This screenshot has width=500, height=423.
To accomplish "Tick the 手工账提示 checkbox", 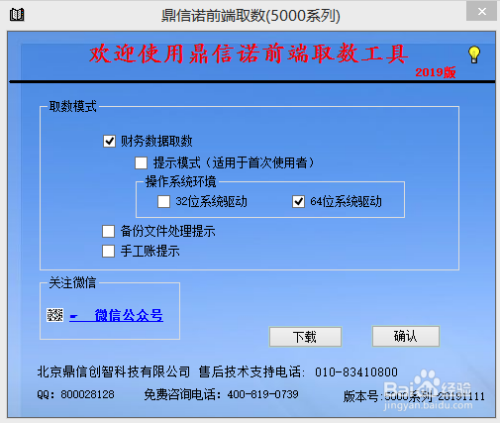I will (108, 251).
